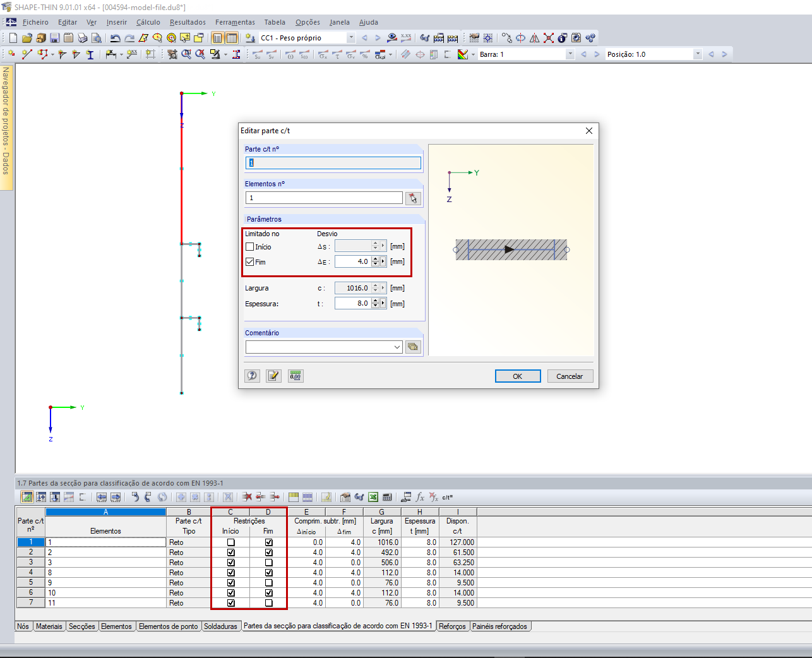Click the units 0.00 icon in dialog
The width and height of the screenshot is (812, 658).
tap(295, 376)
